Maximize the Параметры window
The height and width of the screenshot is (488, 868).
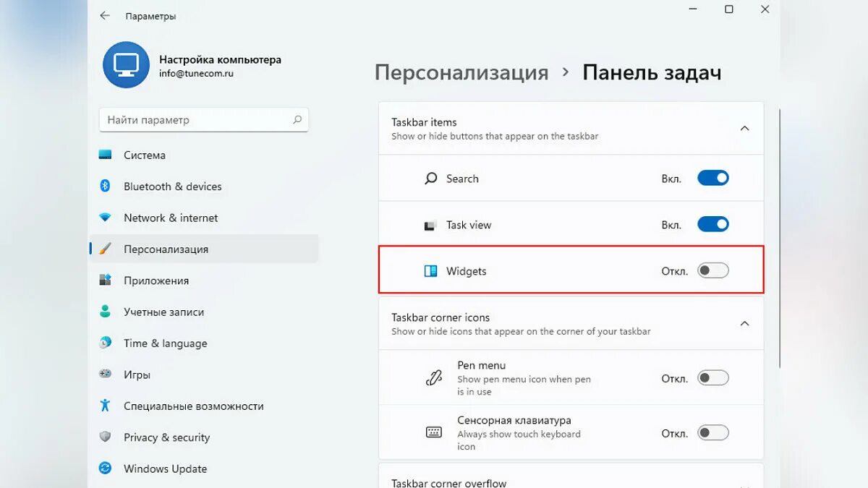tap(729, 9)
